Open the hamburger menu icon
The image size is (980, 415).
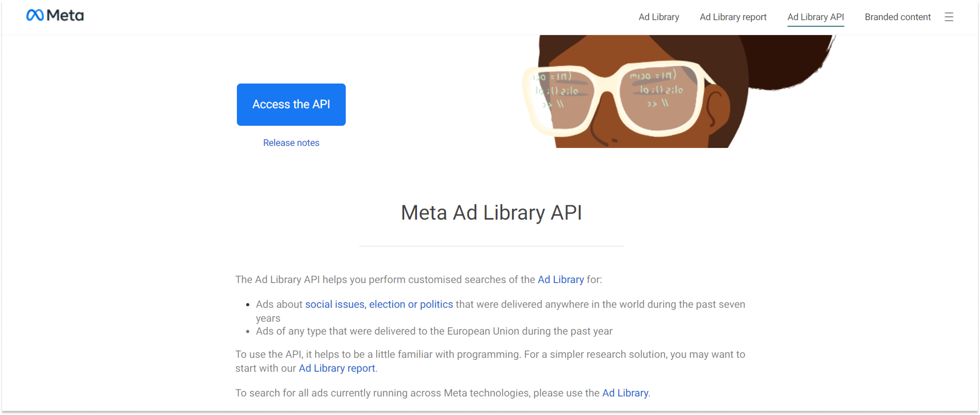(x=949, y=17)
